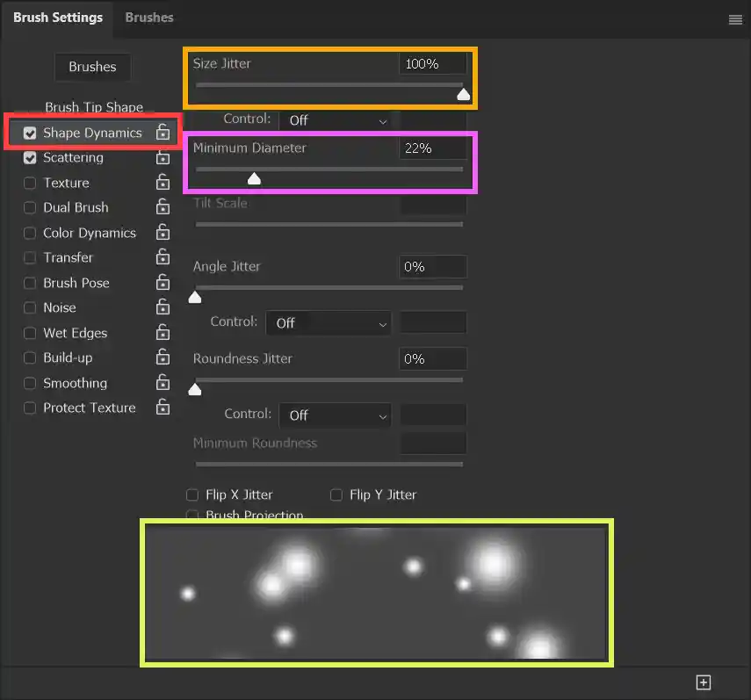The width and height of the screenshot is (751, 700).
Task: Open the panel menu hamburger icon
Action: point(735,19)
